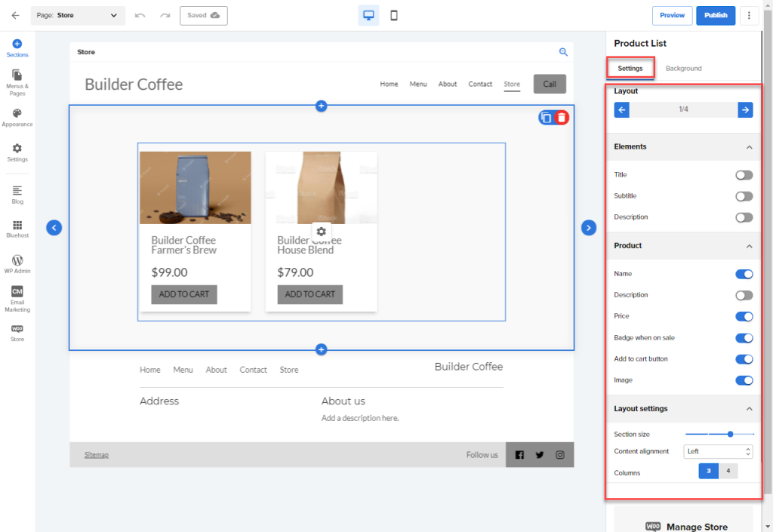Image resolution: width=773 pixels, height=532 pixels.
Task: Redo the last change
Action: tap(165, 15)
